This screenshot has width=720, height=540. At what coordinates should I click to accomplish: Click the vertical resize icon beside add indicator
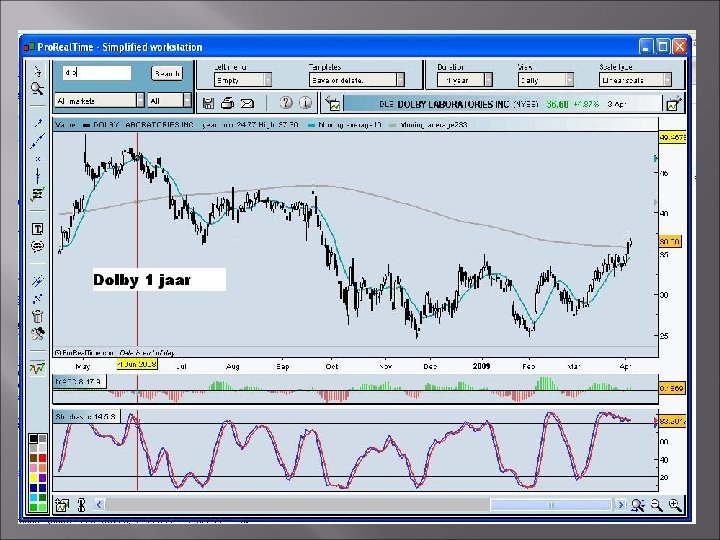click(82, 505)
